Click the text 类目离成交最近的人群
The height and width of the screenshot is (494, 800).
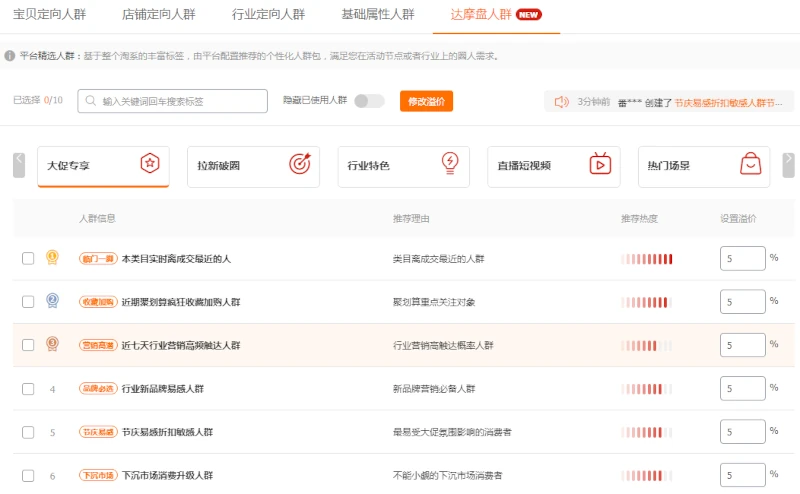[438, 259]
